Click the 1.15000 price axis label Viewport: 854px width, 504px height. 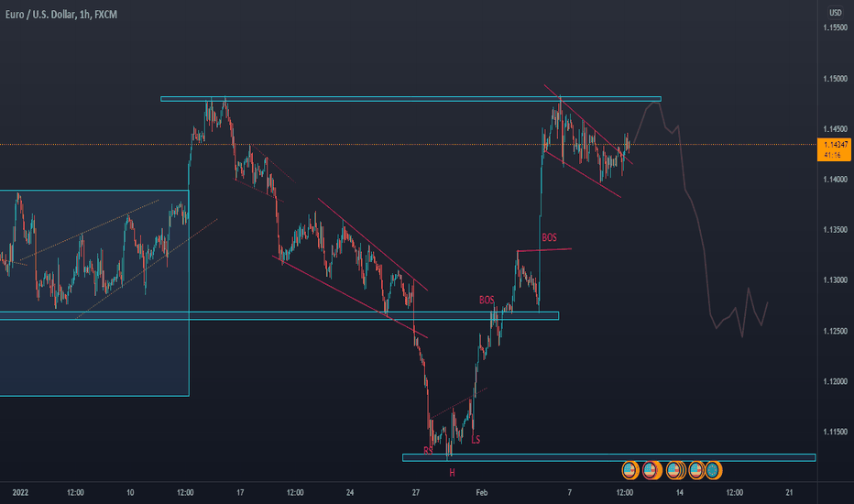tap(835, 79)
